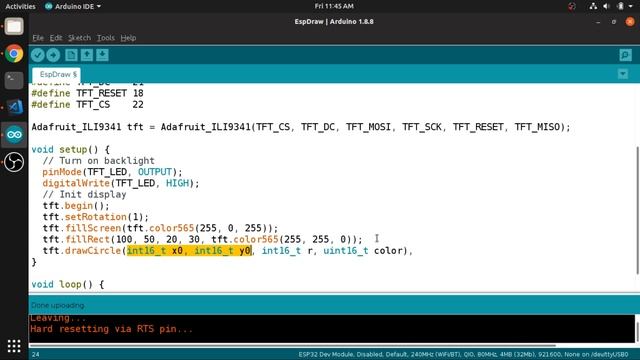Click the Upload arrow icon
Image resolution: width=640 pixels, height=360 pixels.
[53, 55]
